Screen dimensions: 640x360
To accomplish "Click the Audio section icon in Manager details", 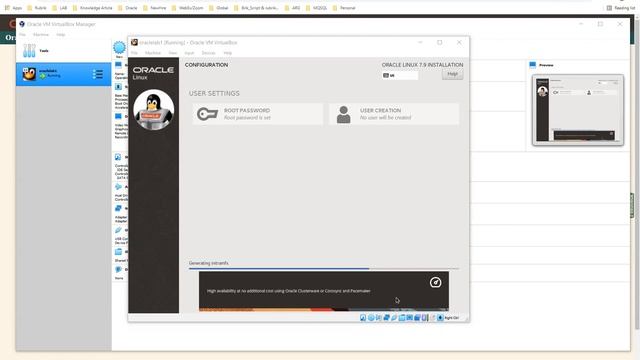I will pos(118,187).
